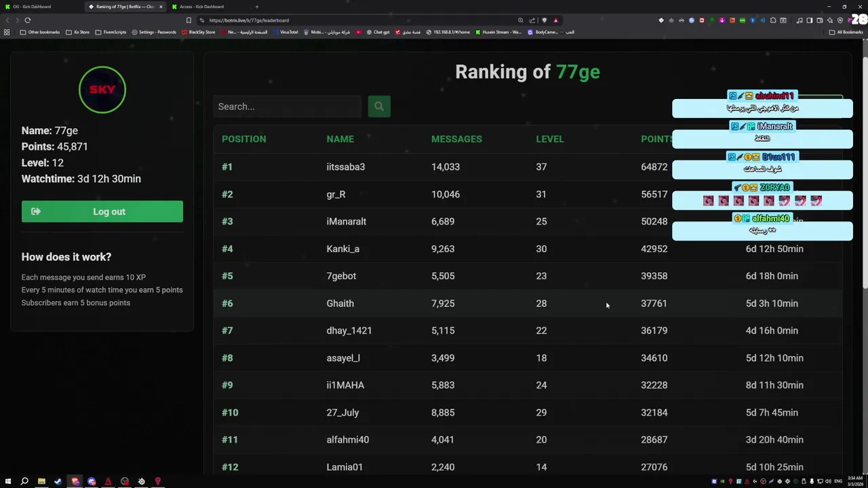Click the name Ghaith in row #6
The image size is (868, 488).
[340, 304]
